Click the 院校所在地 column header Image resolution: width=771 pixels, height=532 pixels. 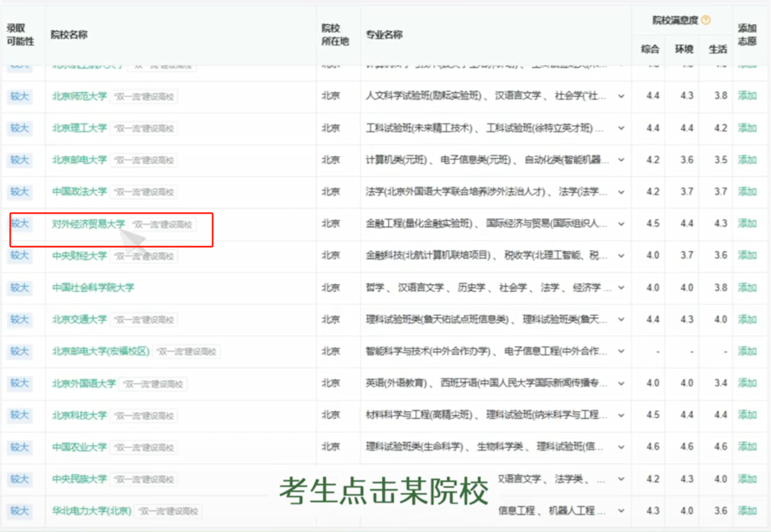click(x=335, y=35)
